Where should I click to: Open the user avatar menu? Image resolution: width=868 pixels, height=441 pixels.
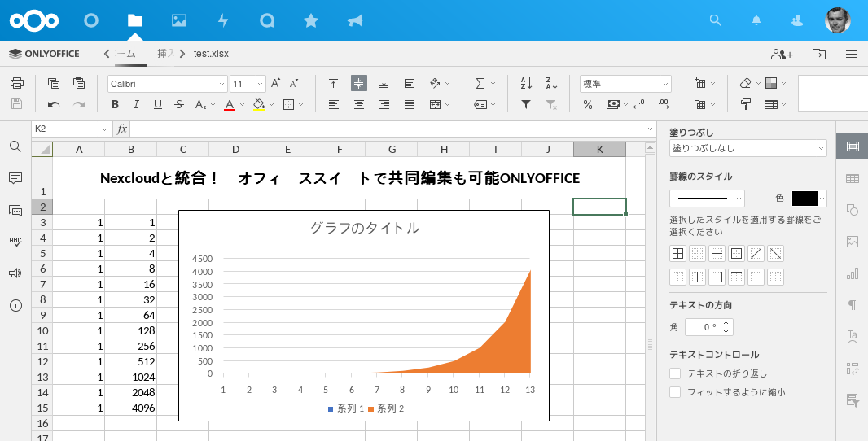[x=838, y=20]
